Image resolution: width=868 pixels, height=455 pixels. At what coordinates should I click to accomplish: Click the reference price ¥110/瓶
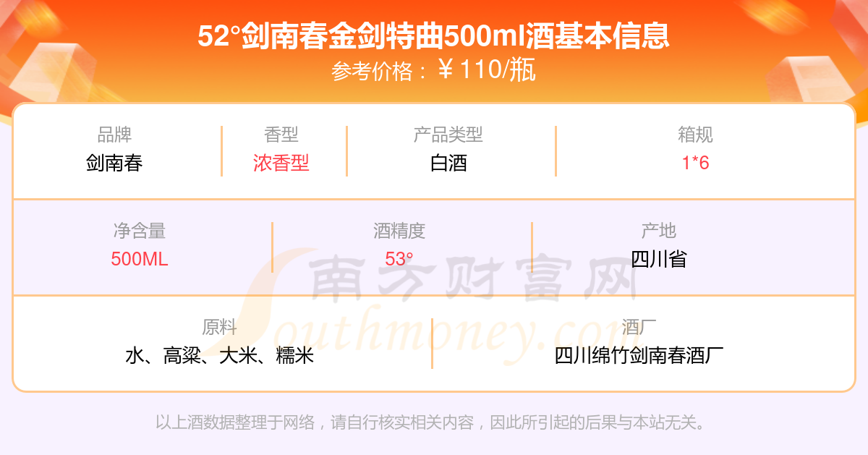point(487,70)
